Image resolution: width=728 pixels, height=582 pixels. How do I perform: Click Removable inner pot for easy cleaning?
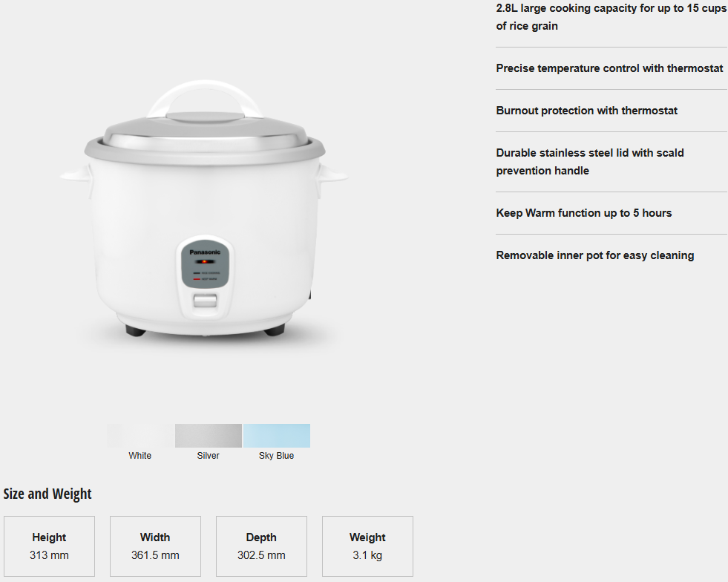[x=594, y=255]
